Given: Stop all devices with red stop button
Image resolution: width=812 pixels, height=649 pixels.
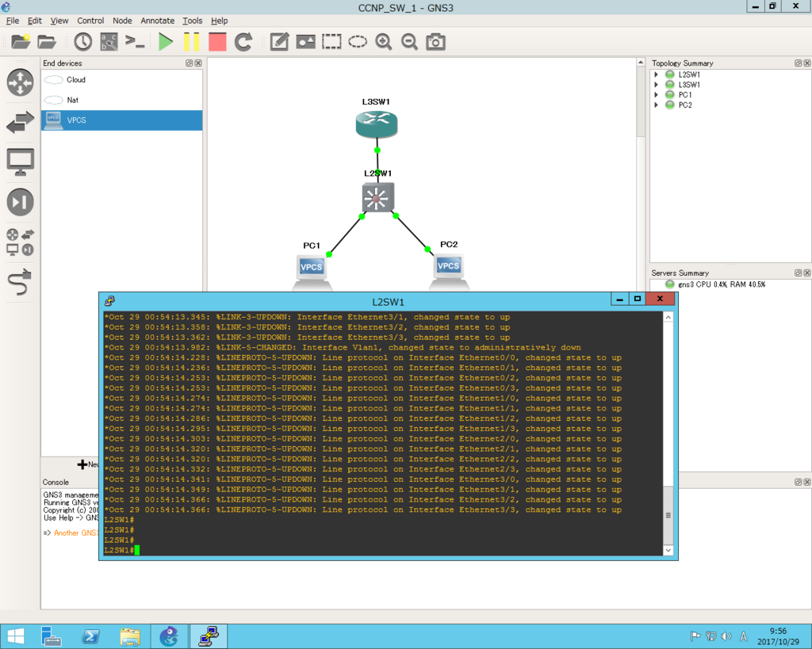Looking at the screenshot, I should click(217, 41).
